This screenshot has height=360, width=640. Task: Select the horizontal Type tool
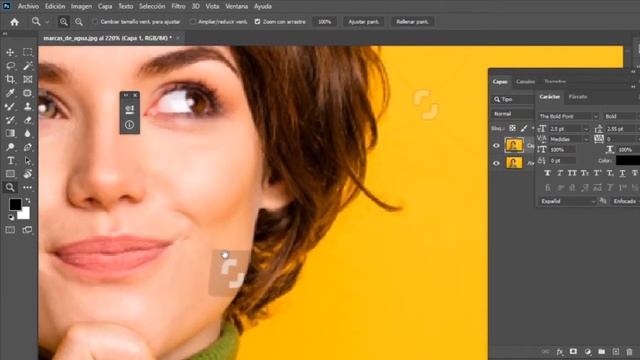coord(10,160)
